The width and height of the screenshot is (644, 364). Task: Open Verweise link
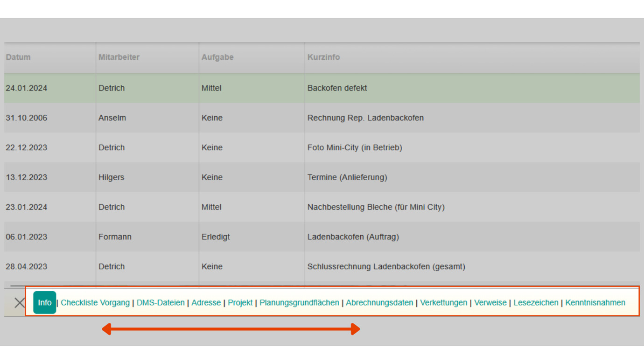pos(490,302)
